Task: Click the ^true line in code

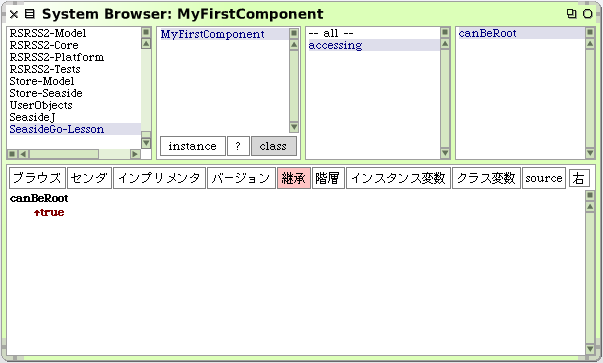Action: pyautogui.click(x=49, y=212)
